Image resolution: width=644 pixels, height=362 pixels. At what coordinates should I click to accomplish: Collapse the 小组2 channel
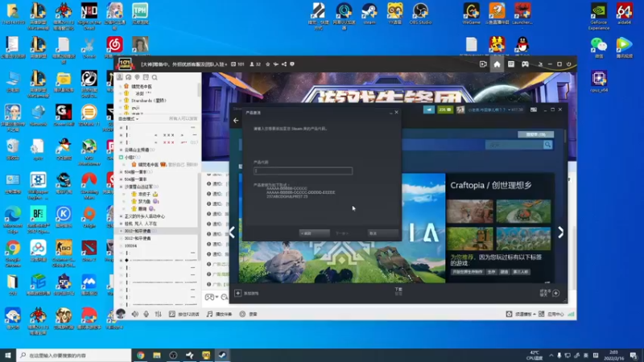coord(122,157)
